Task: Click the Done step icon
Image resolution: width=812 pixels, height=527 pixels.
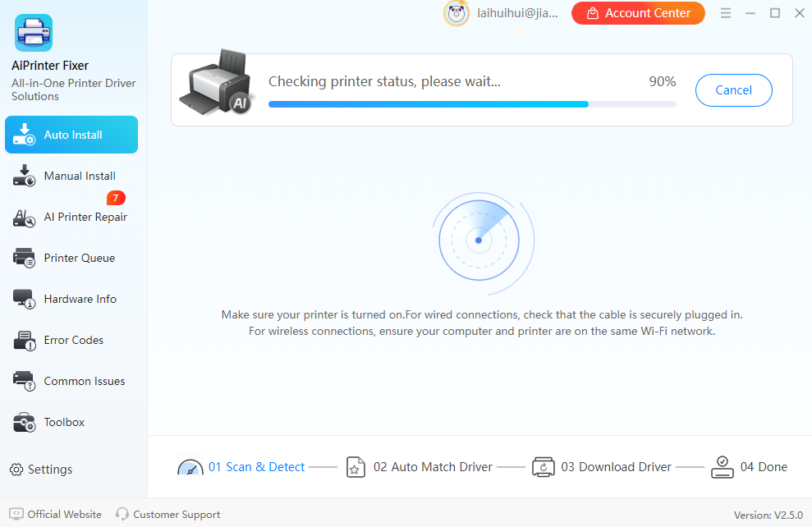Action: [x=723, y=467]
